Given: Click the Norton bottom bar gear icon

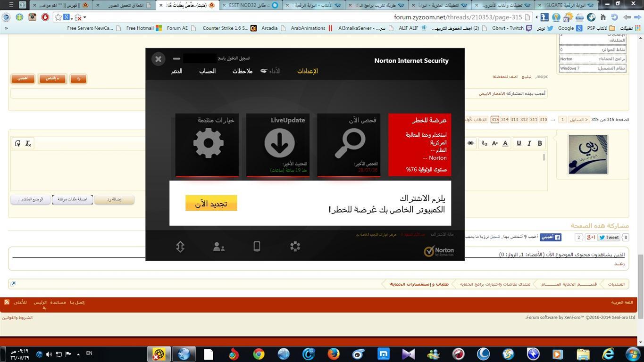Looking at the screenshot, I should (x=295, y=246).
